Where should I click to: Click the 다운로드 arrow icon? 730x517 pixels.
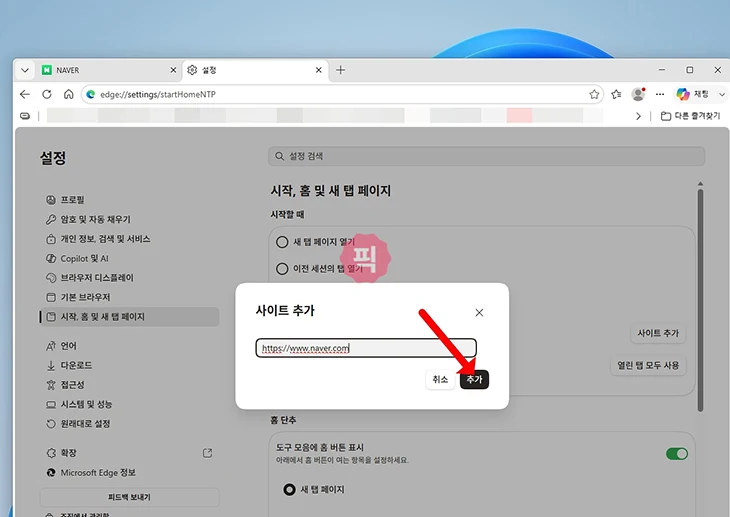coord(51,366)
